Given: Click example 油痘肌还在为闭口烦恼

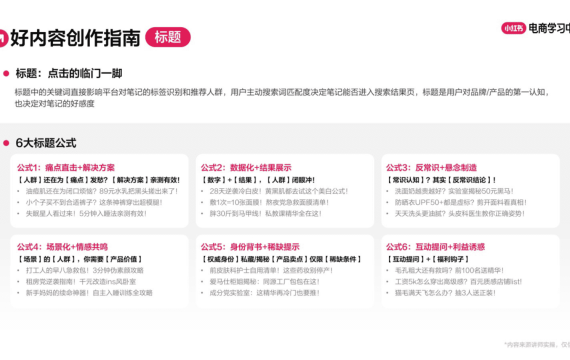Looking at the screenshot, I should pyautogui.click(x=101, y=191).
